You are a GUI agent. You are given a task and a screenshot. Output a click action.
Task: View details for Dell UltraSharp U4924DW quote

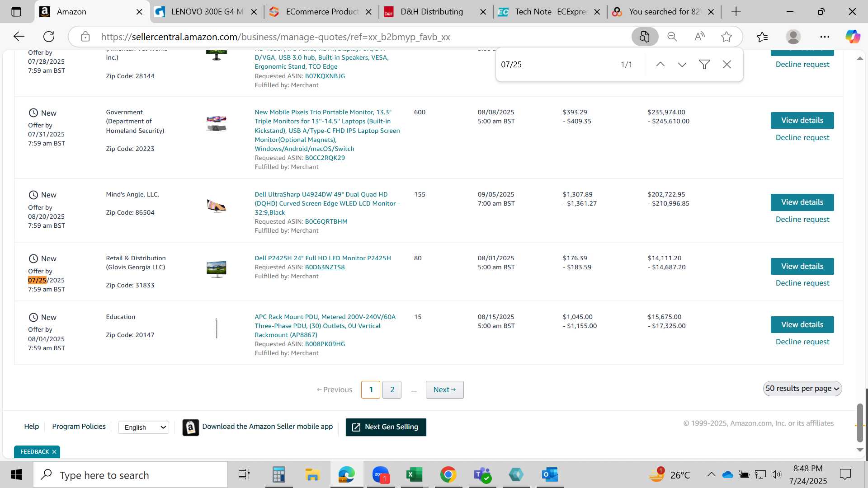(x=802, y=202)
